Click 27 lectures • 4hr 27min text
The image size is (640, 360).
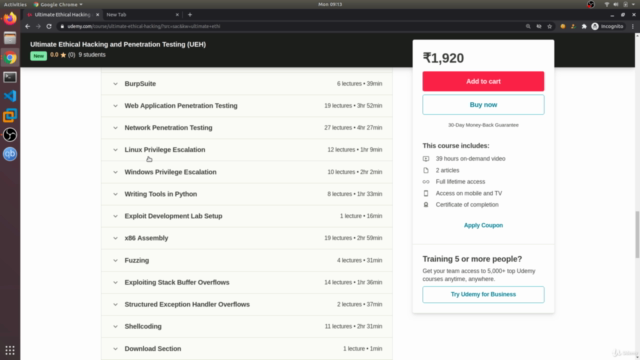(x=353, y=128)
